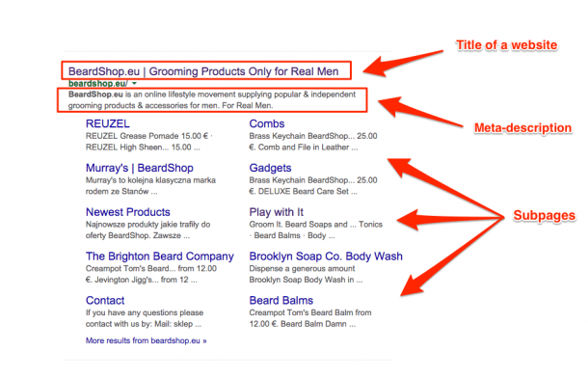
Task: Open the BeardShop.eu Grooming Products title link
Action: [x=203, y=71]
